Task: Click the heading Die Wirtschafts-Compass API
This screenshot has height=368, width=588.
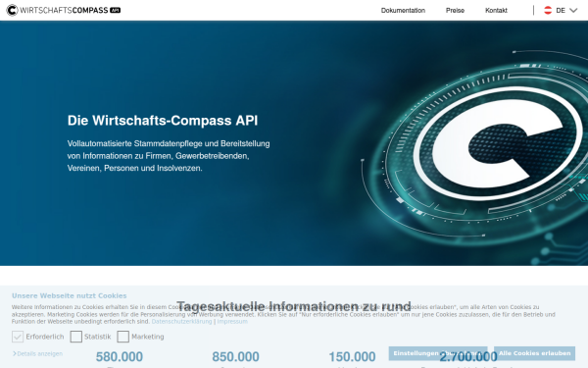Action: tap(163, 121)
